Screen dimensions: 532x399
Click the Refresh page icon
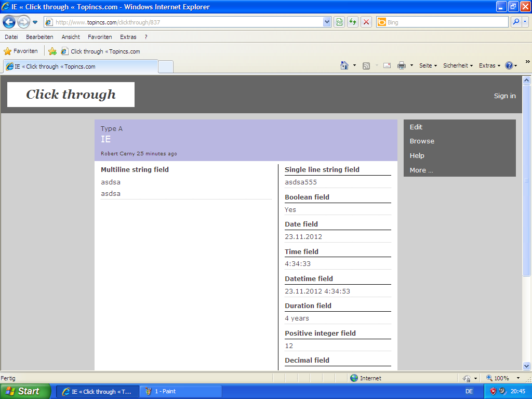pos(353,22)
